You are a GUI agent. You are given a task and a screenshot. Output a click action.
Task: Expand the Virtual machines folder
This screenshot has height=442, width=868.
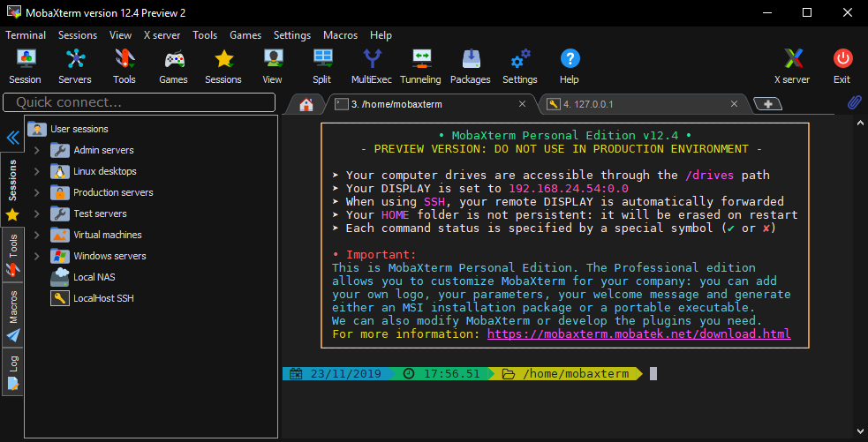click(x=36, y=235)
